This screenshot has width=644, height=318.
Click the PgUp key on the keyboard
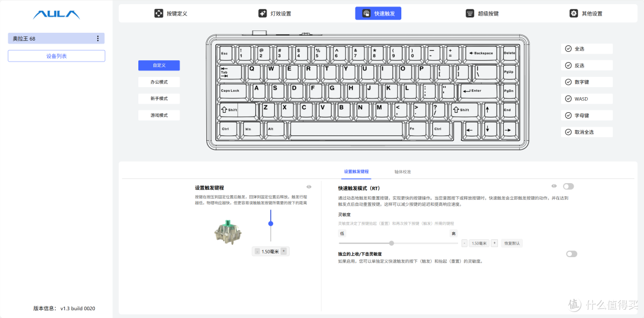pyautogui.click(x=509, y=73)
